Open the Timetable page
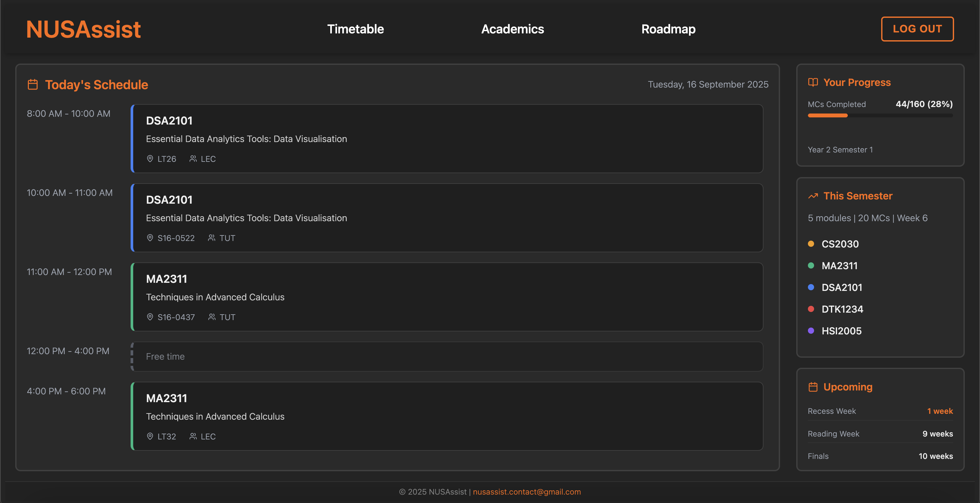 click(x=355, y=29)
